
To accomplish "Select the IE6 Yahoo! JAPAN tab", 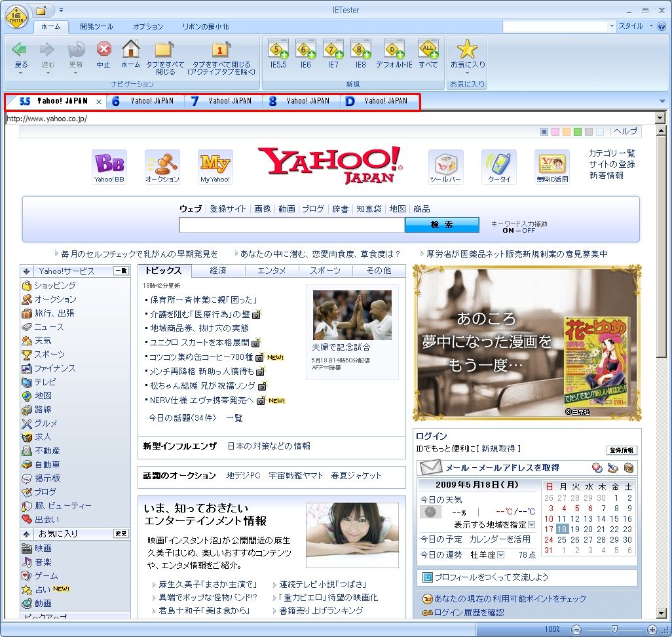I will [x=144, y=101].
